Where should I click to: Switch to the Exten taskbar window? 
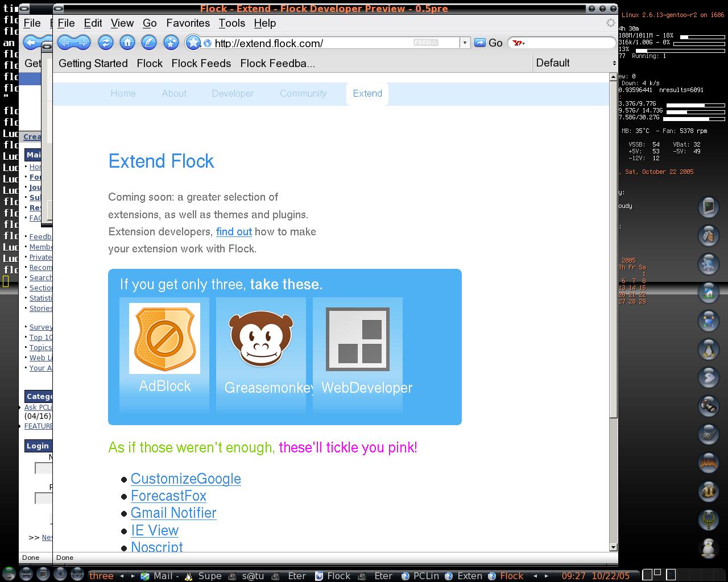click(464, 576)
